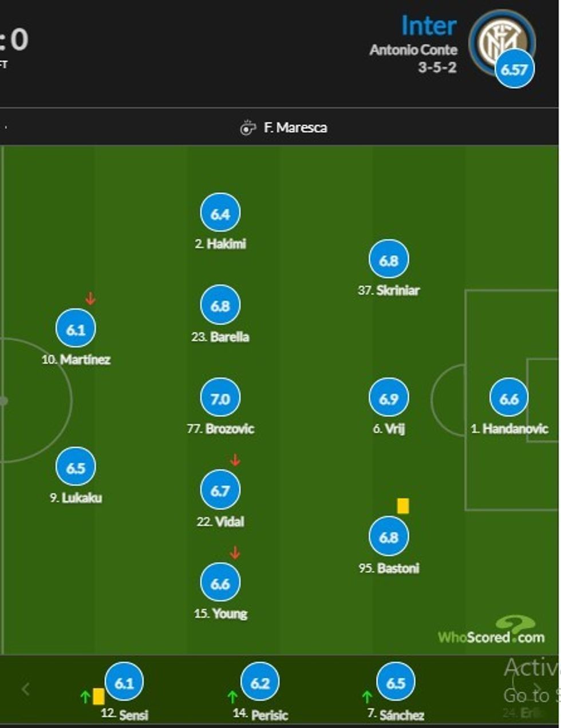Select Vrij's 6.9 rating circle

tap(389, 398)
